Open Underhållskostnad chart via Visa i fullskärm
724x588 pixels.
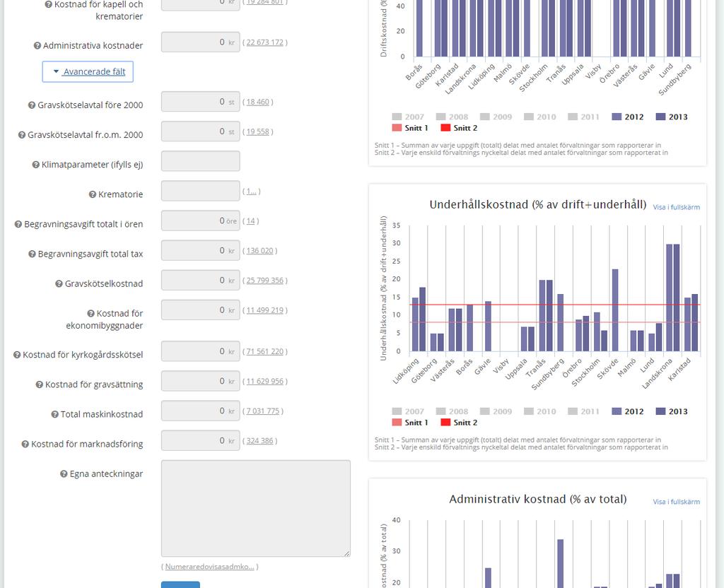point(676,207)
